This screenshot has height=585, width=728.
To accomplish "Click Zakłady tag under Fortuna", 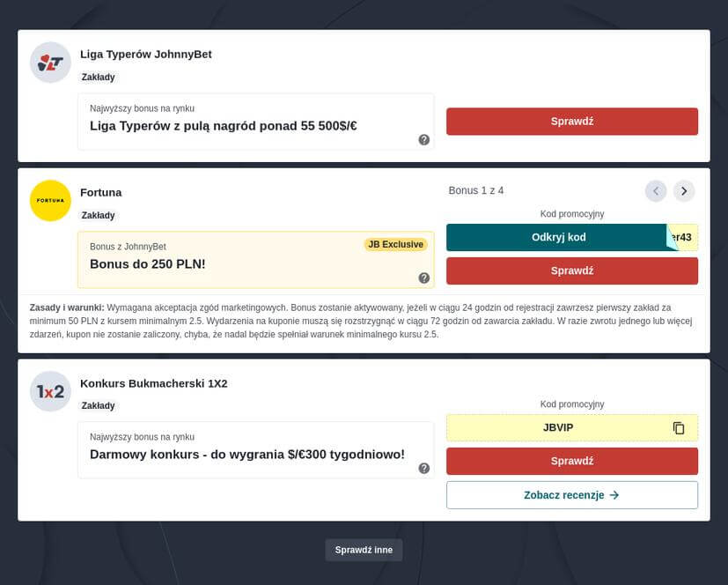I will pyautogui.click(x=98, y=215).
